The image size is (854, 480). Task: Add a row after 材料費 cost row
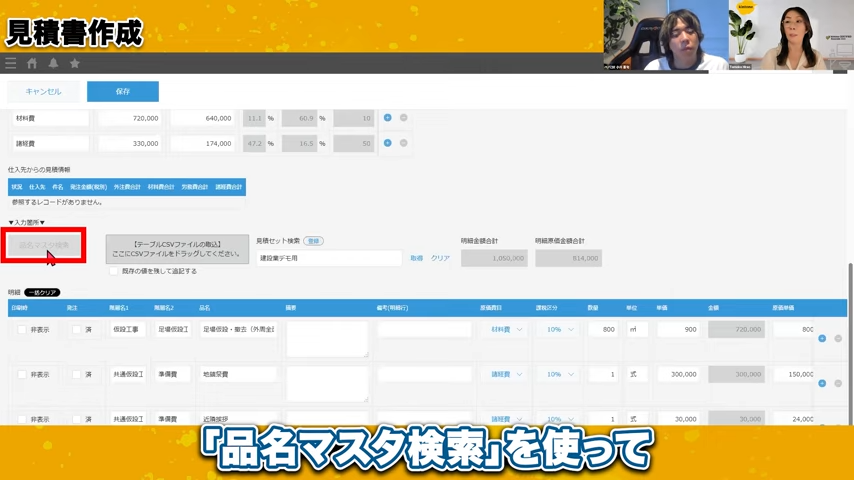click(387, 118)
